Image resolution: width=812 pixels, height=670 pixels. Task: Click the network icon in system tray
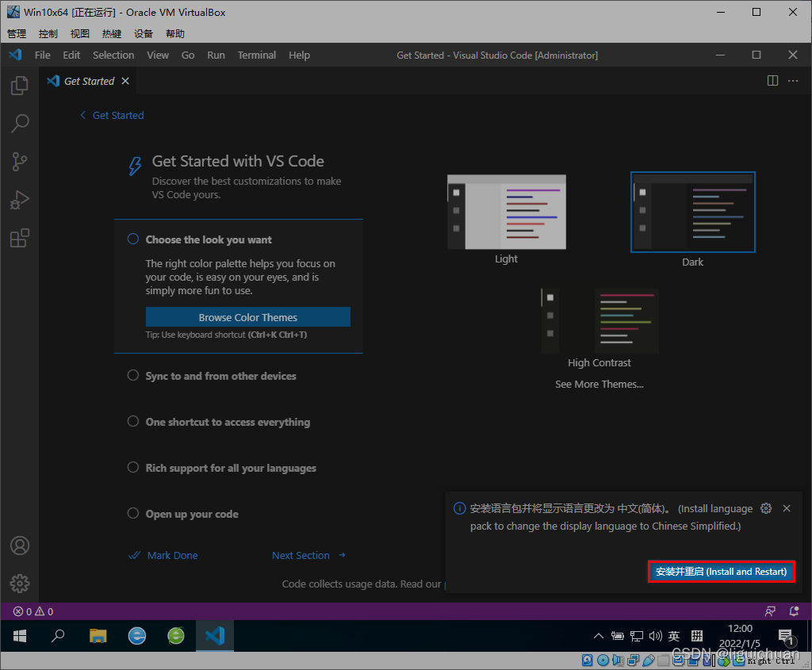point(637,636)
